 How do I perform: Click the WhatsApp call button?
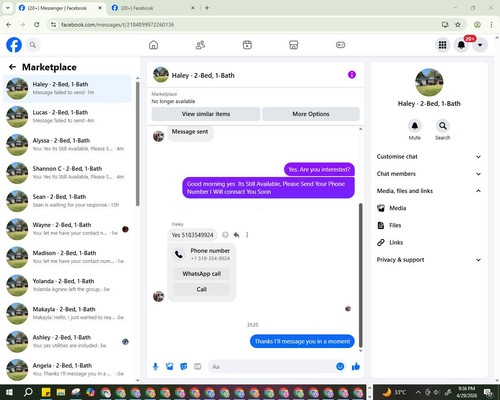click(x=202, y=274)
